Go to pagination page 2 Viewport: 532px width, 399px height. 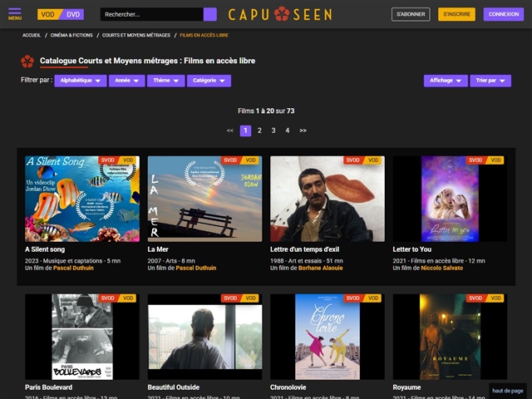(x=259, y=131)
